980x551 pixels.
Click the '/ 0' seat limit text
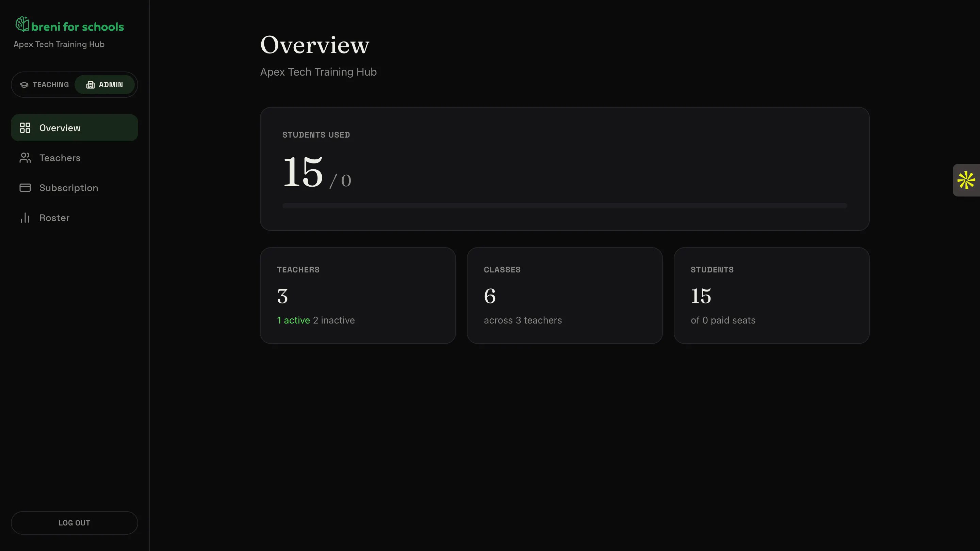[341, 181]
